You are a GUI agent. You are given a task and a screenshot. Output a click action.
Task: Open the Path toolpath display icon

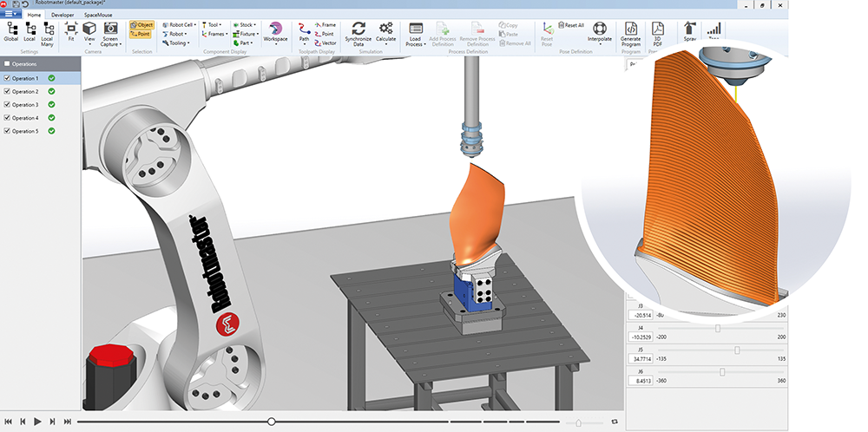(x=304, y=33)
